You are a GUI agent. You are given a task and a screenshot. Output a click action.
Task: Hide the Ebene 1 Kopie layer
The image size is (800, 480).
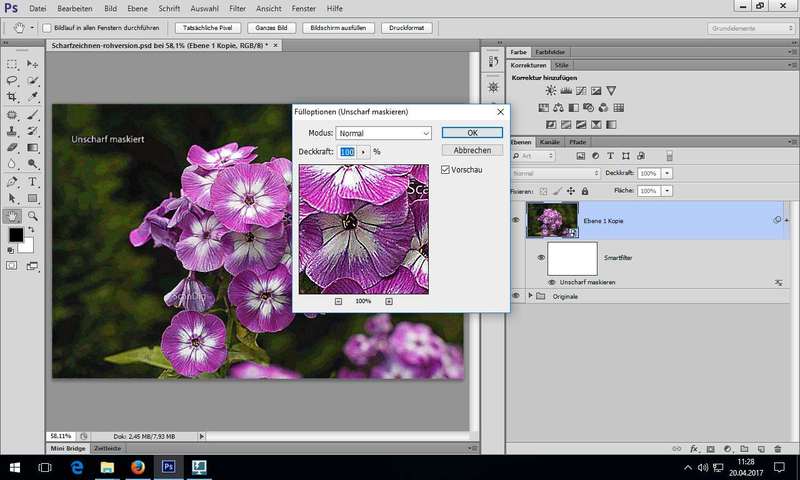tap(516, 219)
